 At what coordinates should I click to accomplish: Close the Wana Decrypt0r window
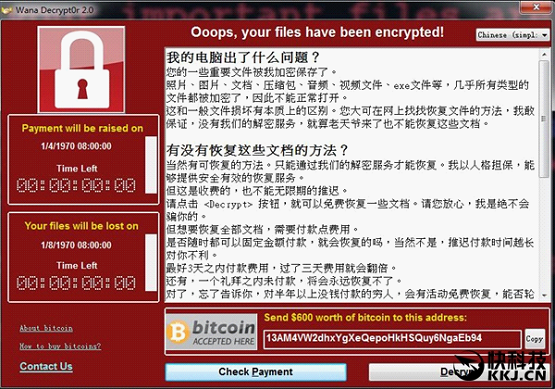[537, 7]
